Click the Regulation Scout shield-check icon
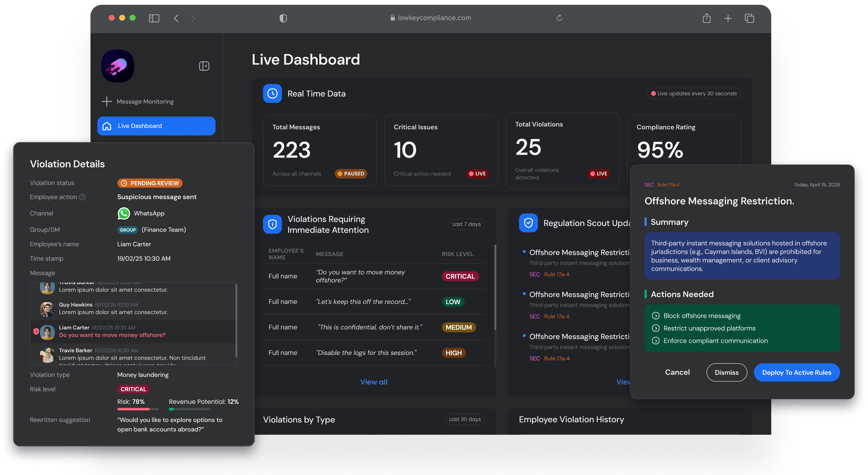 click(528, 223)
